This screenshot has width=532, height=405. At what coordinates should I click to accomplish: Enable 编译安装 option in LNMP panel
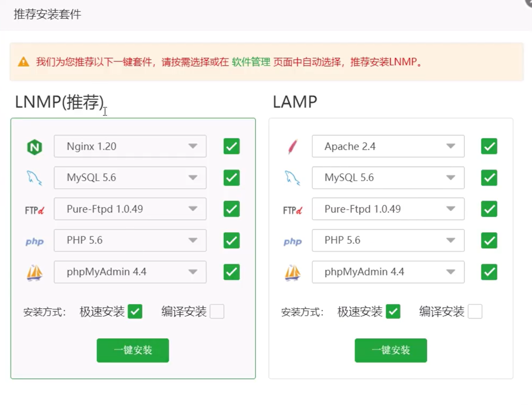click(217, 312)
